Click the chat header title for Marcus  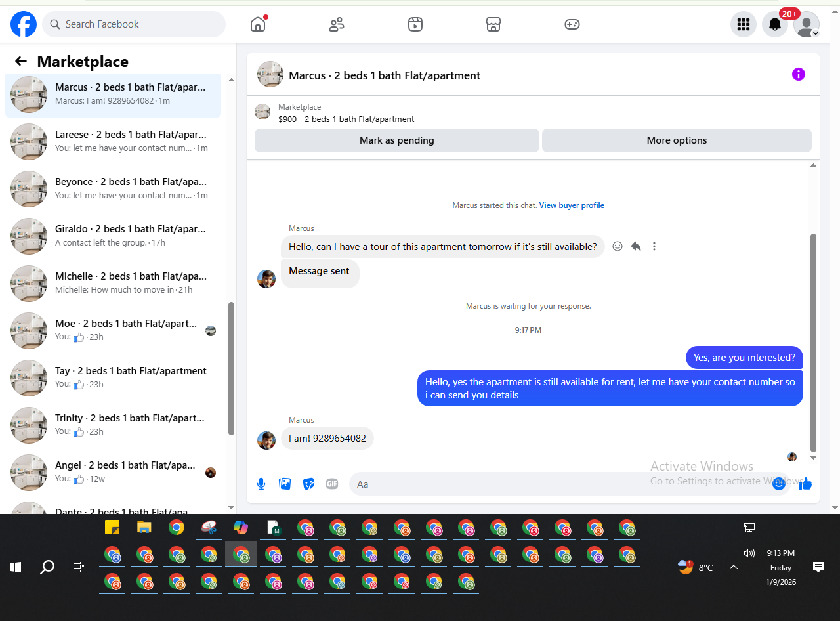click(x=385, y=75)
